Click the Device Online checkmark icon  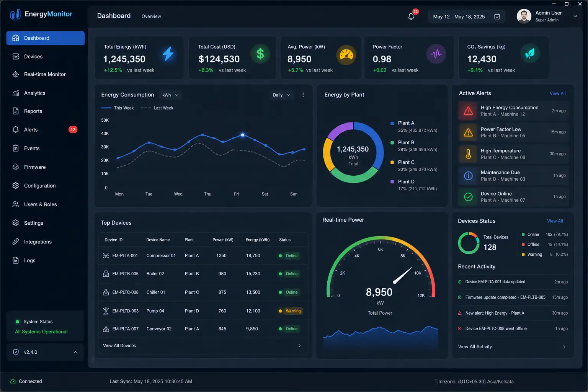(x=468, y=197)
